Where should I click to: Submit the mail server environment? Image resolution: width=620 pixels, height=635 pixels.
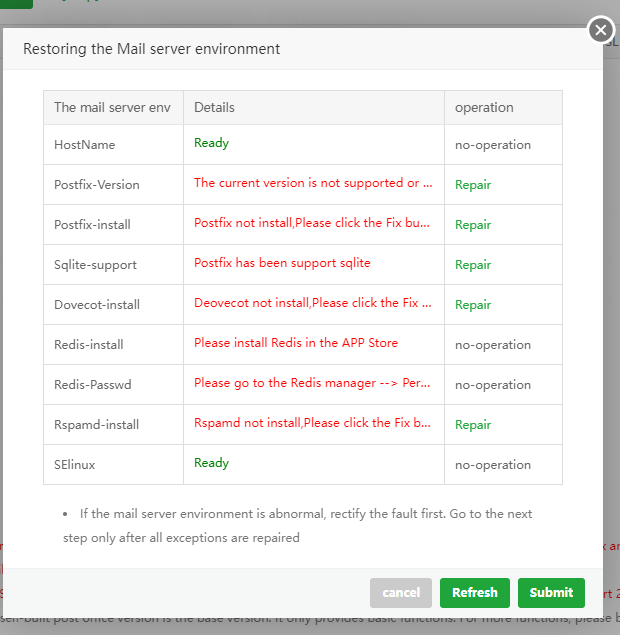coord(551,592)
